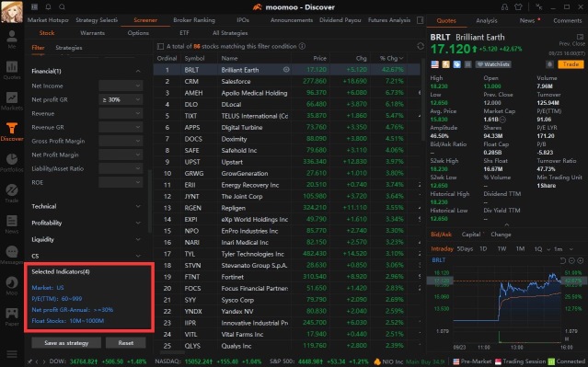Remove the P/E(TTM): 60~999 indicator
This screenshot has height=367, width=588.
(57, 299)
